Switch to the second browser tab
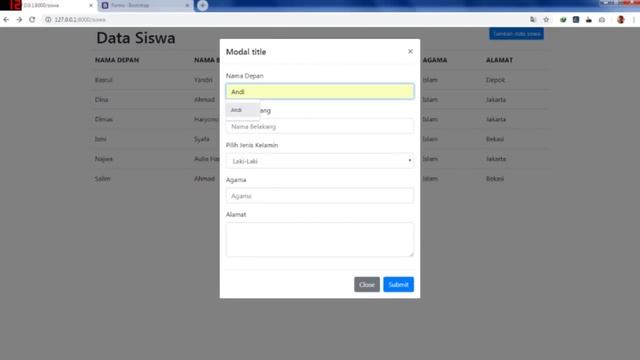This screenshot has height=360, width=640. coord(145,5)
